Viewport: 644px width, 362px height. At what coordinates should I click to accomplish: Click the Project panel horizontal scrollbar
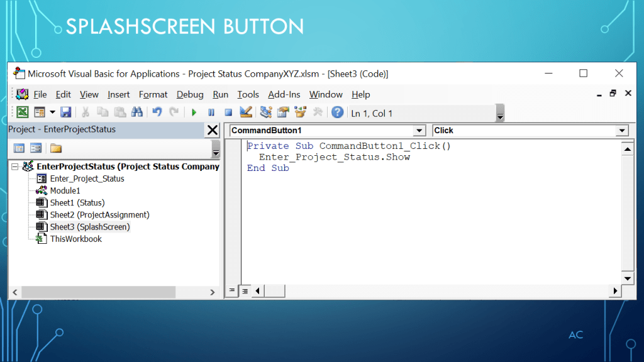tap(97, 292)
